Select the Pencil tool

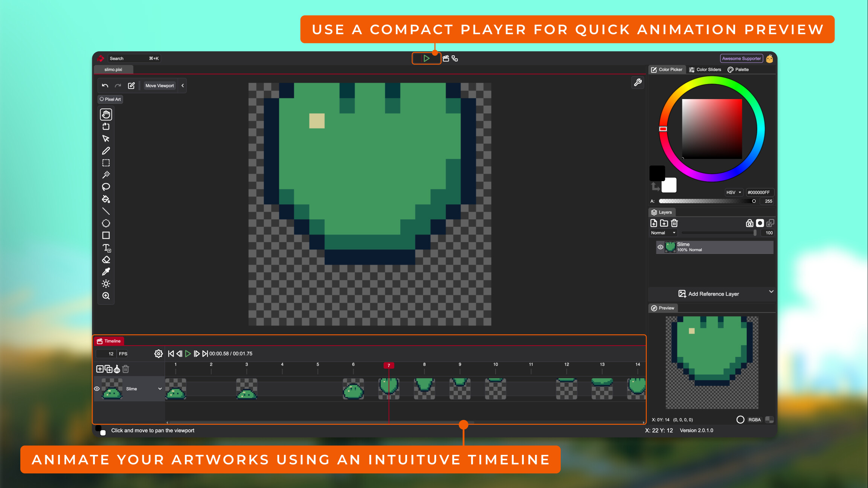click(106, 151)
